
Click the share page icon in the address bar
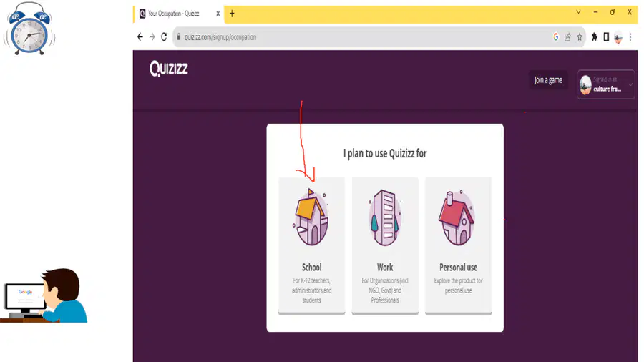click(567, 37)
